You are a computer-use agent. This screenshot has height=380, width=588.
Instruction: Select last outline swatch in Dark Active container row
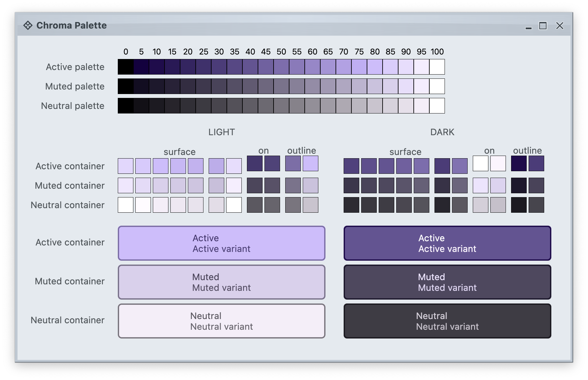coord(536,163)
